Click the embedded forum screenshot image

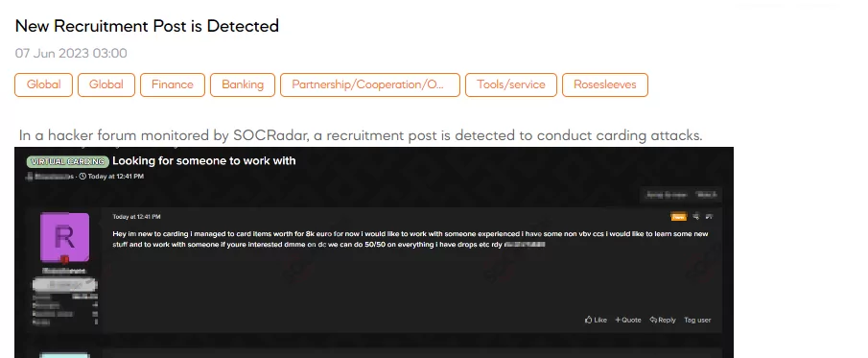[x=374, y=252]
